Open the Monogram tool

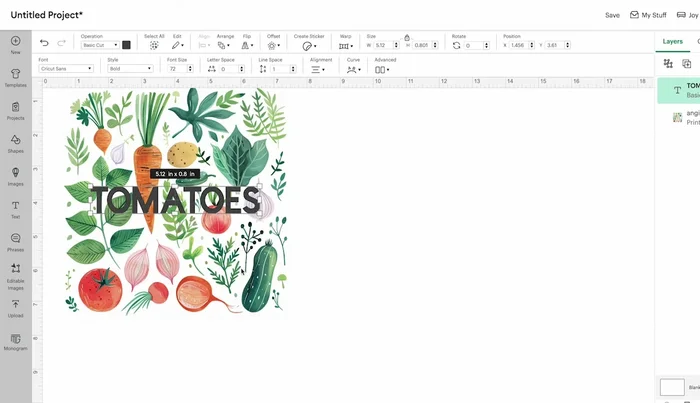(16, 342)
